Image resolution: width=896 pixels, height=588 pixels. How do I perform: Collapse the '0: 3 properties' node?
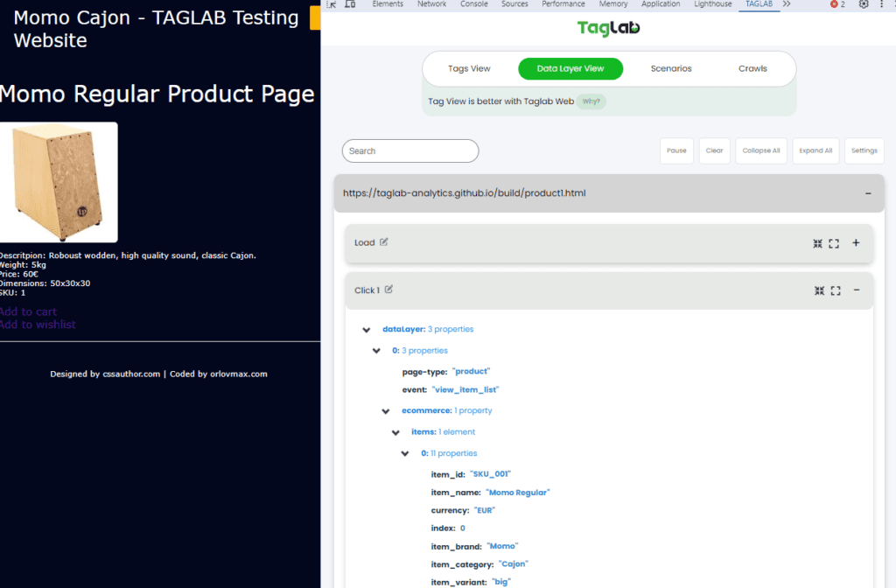[x=376, y=351]
